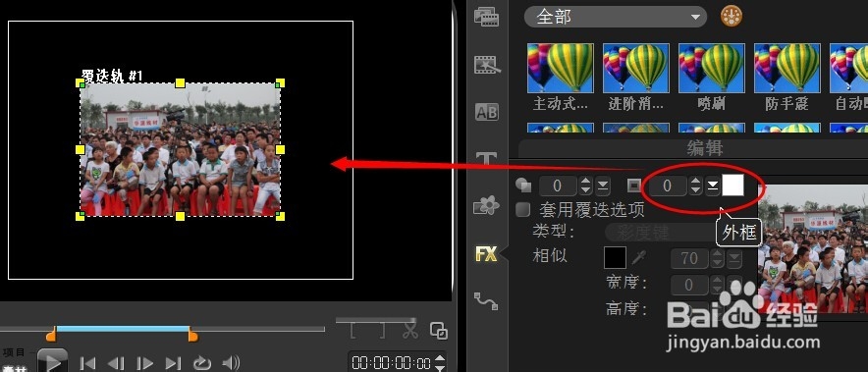Click the 00:00:00:00 timecode field

(x=392, y=363)
